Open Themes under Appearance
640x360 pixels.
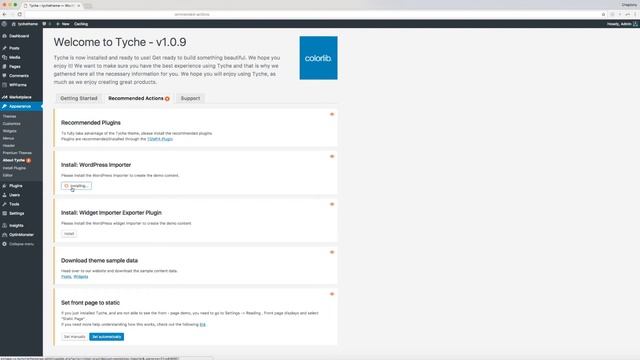tap(9, 116)
